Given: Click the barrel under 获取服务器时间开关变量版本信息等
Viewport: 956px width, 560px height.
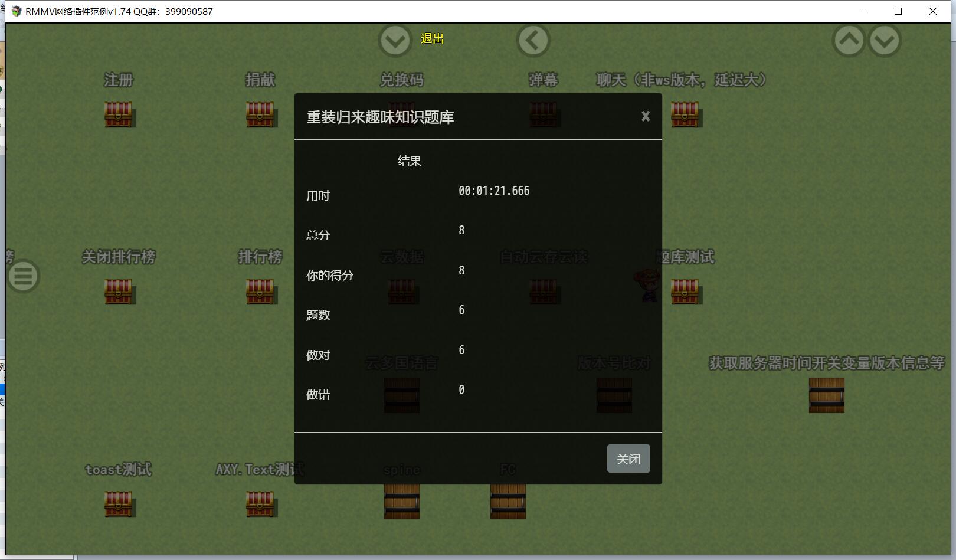Looking at the screenshot, I should pos(827,395).
